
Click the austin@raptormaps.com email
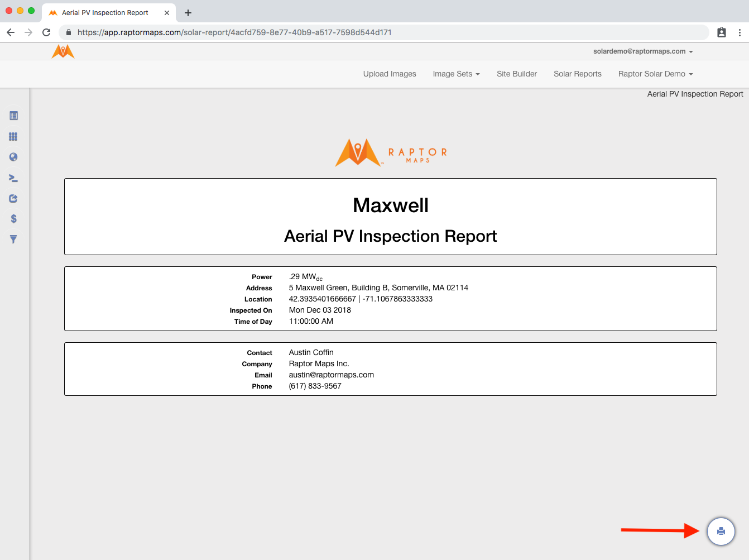click(x=331, y=375)
